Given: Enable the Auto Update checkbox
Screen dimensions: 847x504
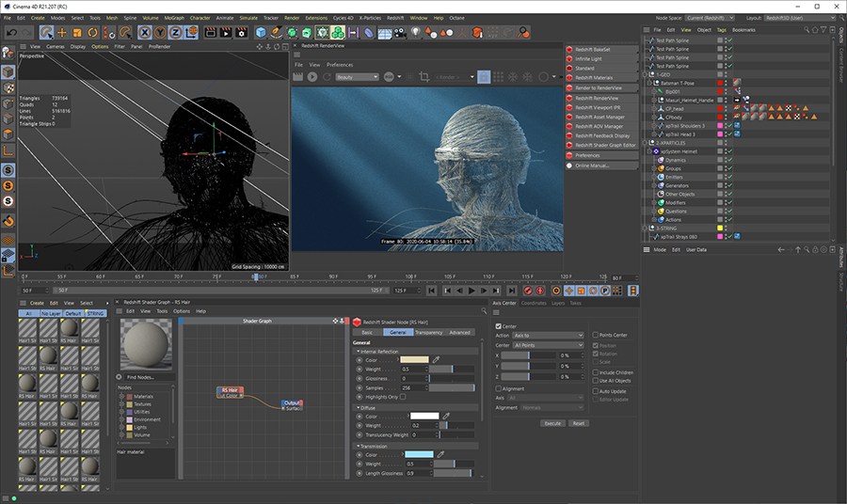Looking at the screenshot, I should 595,390.
